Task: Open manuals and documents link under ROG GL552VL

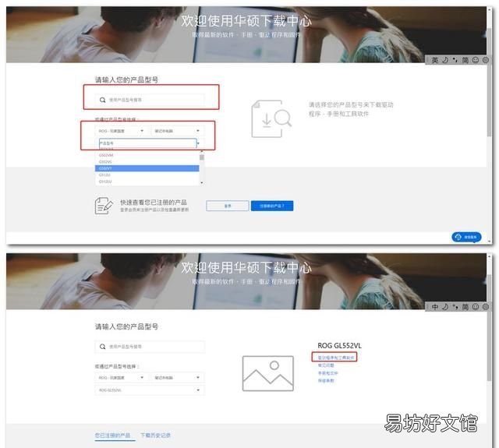Action: click(327, 373)
